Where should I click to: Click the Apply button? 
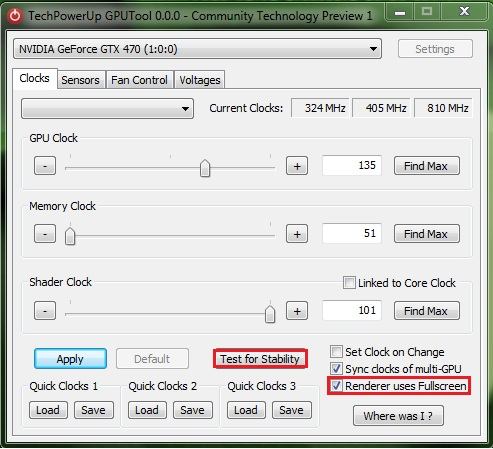tap(70, 359)
